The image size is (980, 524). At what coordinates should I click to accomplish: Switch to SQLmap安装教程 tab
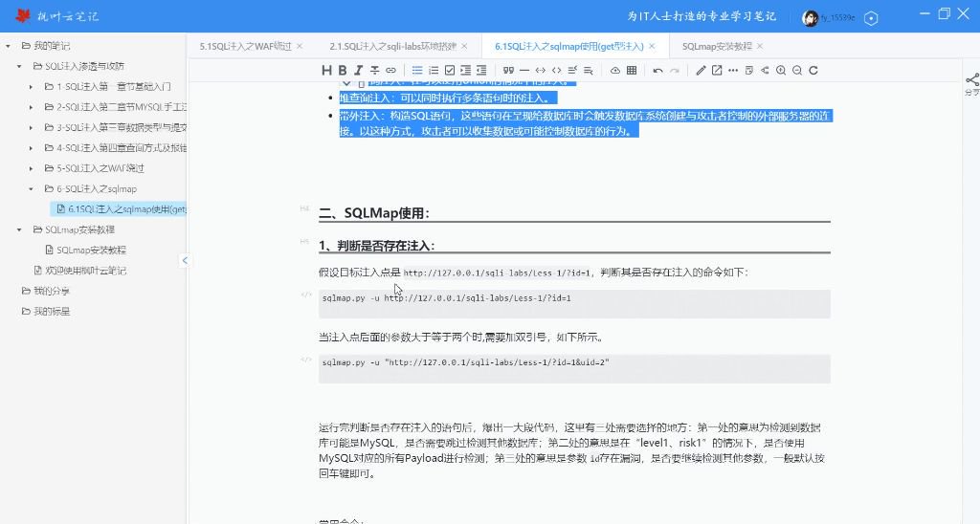717,46
